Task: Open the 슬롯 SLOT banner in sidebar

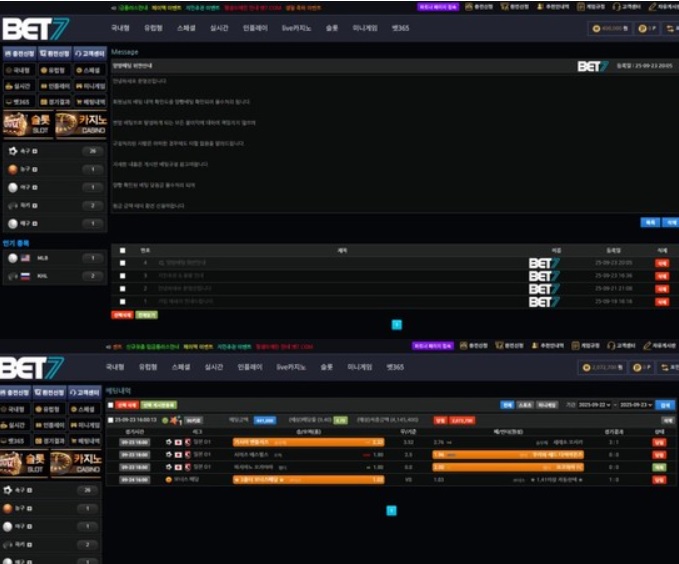Action: point(27,124)
